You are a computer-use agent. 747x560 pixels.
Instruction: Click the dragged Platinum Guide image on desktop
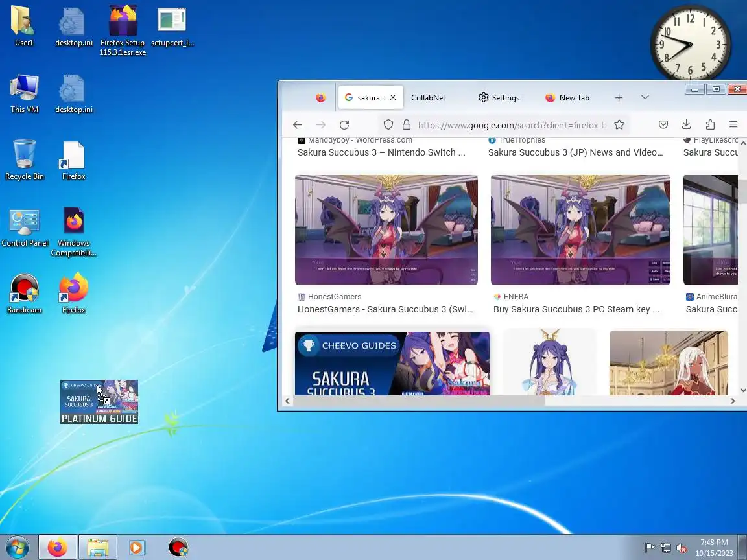(x=99, y=402)
